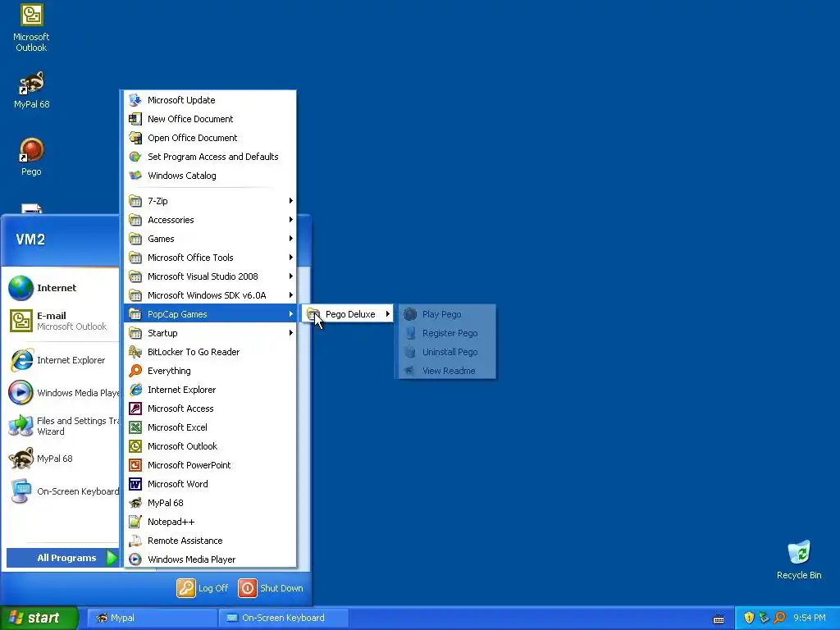840x630 pixels.
Task: Click the keyboard icon on taskbar
Action: 719,619
